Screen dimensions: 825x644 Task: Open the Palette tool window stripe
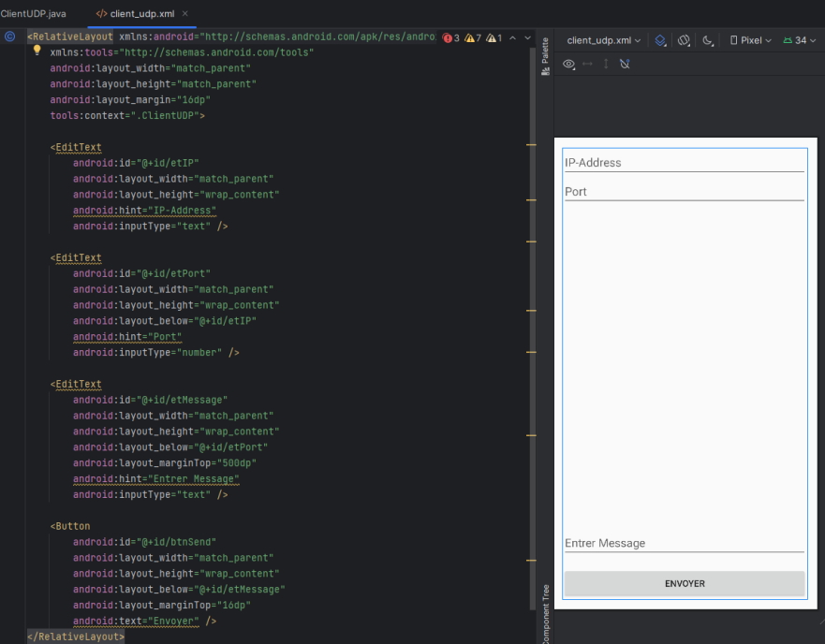pos(546,53)
